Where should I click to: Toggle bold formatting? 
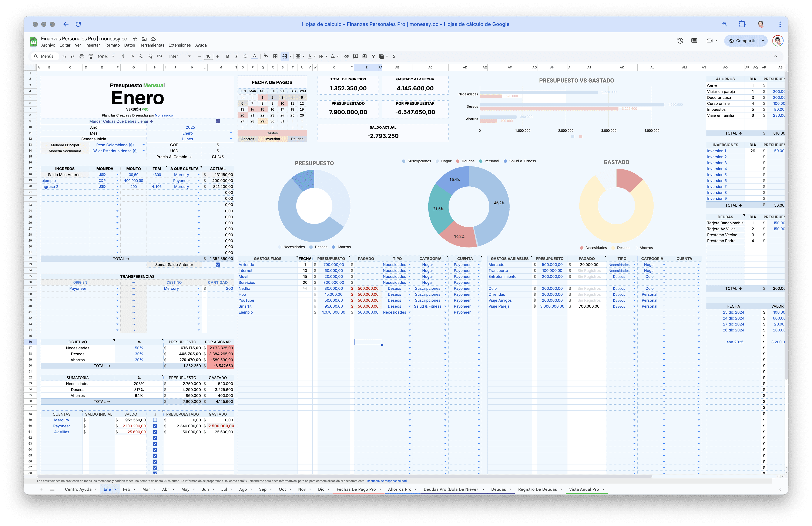click(x=228, y=56)
